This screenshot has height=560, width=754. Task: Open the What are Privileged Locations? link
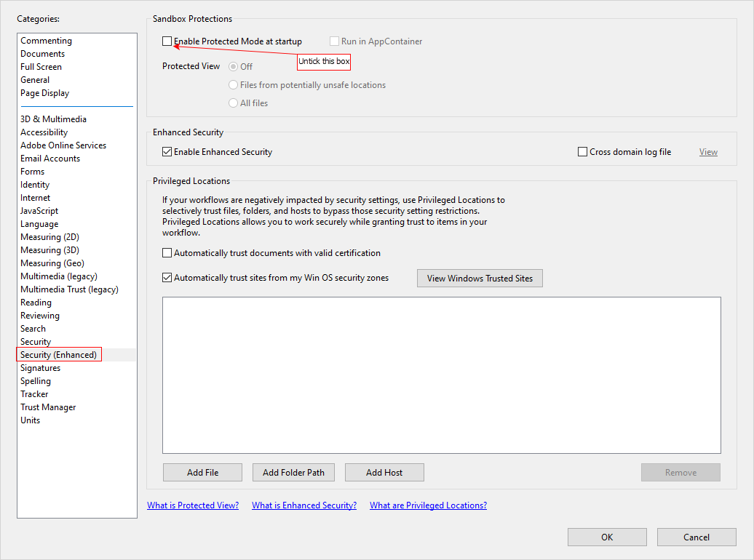tap(428, 505)
